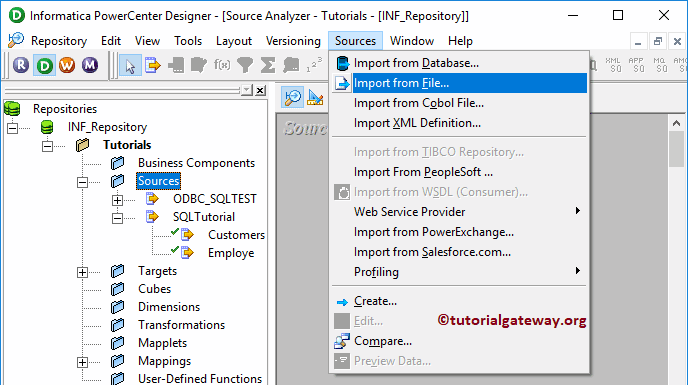Open the View menu
The width and height of the screenshot is (688, 385).
(147, 41)
